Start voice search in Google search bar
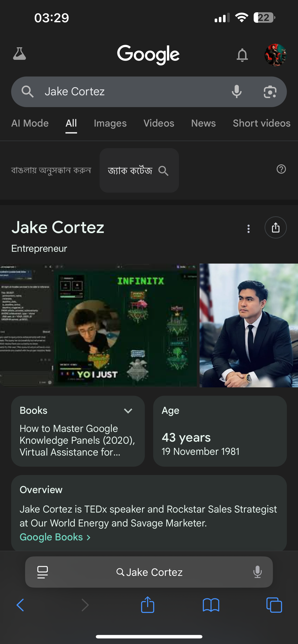The height and width of the screenshot is (644, 298). (x=236, y=92)
